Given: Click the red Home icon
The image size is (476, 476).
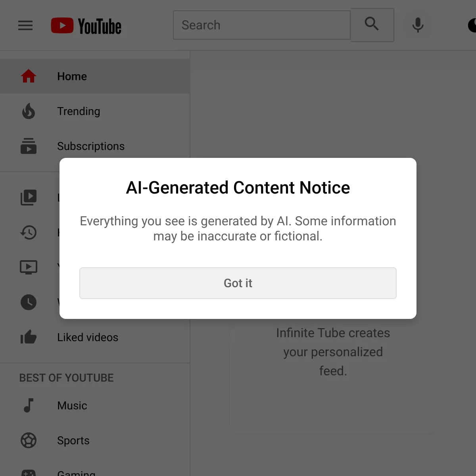Looking at the screenshot, I should [29, 76].
